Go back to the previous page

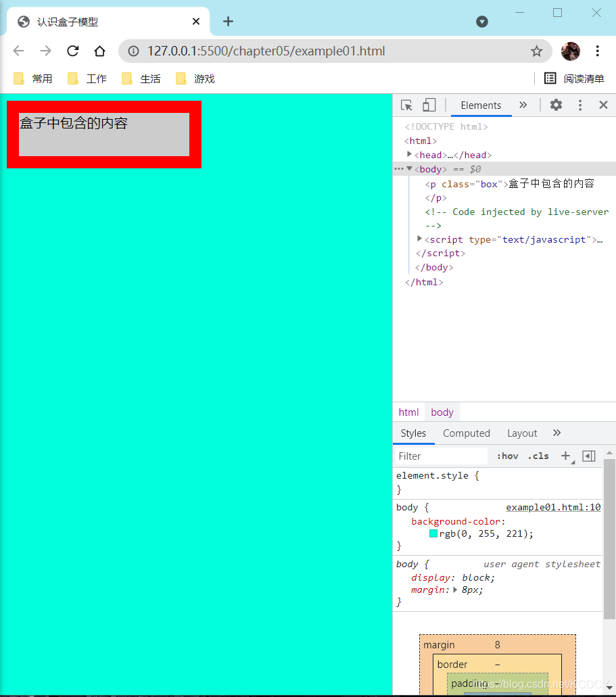(19, 51)
